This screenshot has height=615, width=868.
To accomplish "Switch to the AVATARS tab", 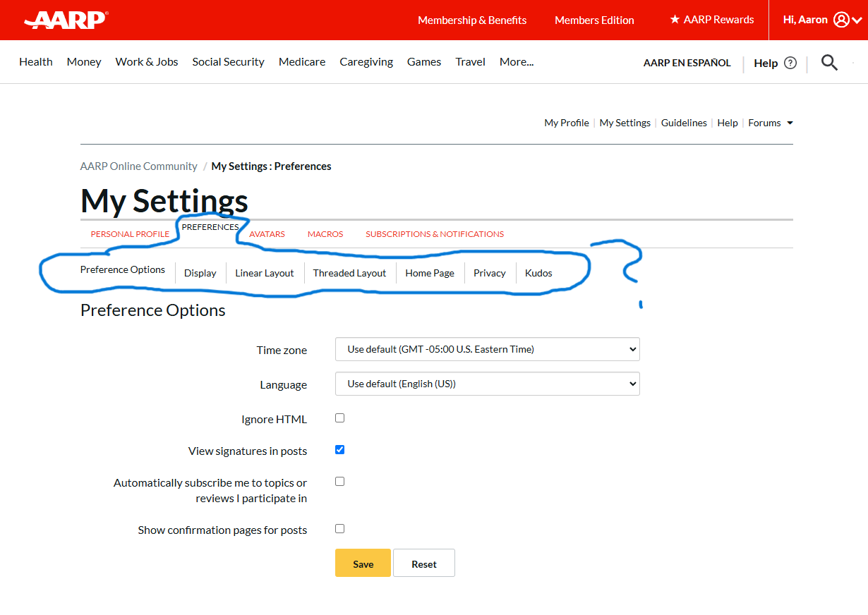I will [267, 233].
